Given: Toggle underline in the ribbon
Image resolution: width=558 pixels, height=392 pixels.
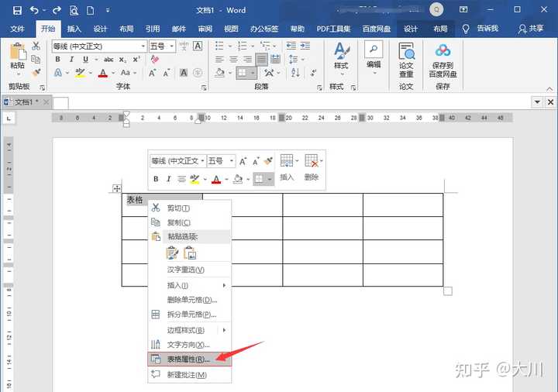Looking at the screenshot, I should point(85,60).
